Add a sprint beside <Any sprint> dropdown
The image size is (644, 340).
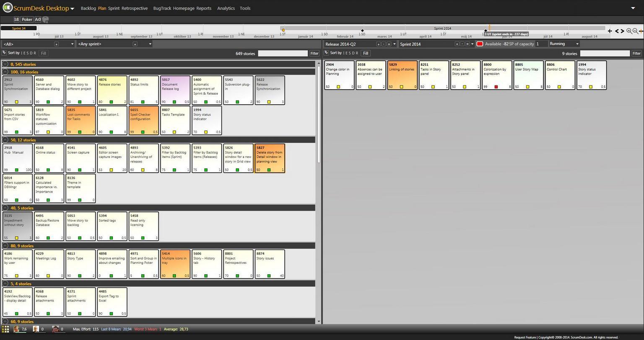(135, 44)
